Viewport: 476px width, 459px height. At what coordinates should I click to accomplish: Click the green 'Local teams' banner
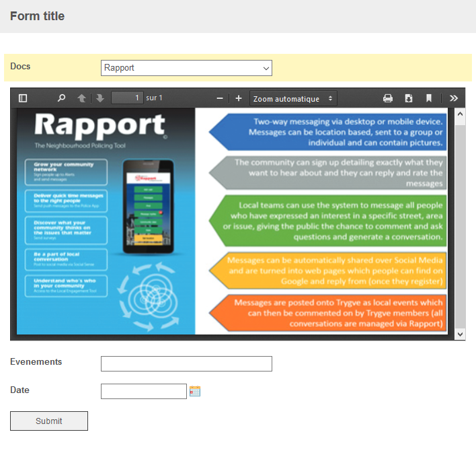[328, 221]
